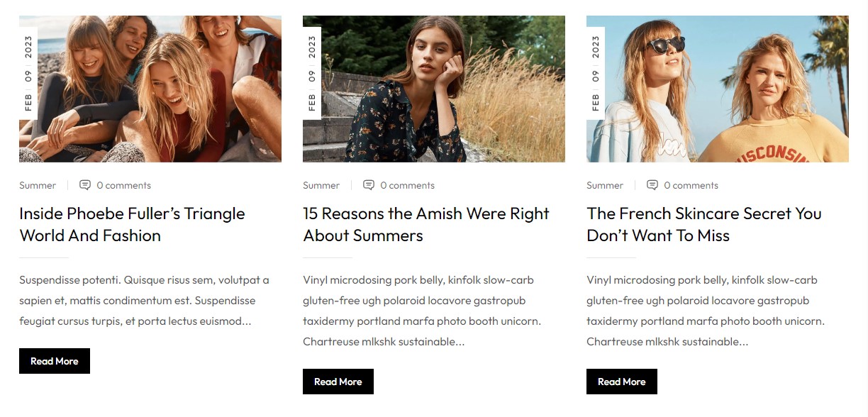Open 'The French Skincare Secret' article title

point(703,224)
